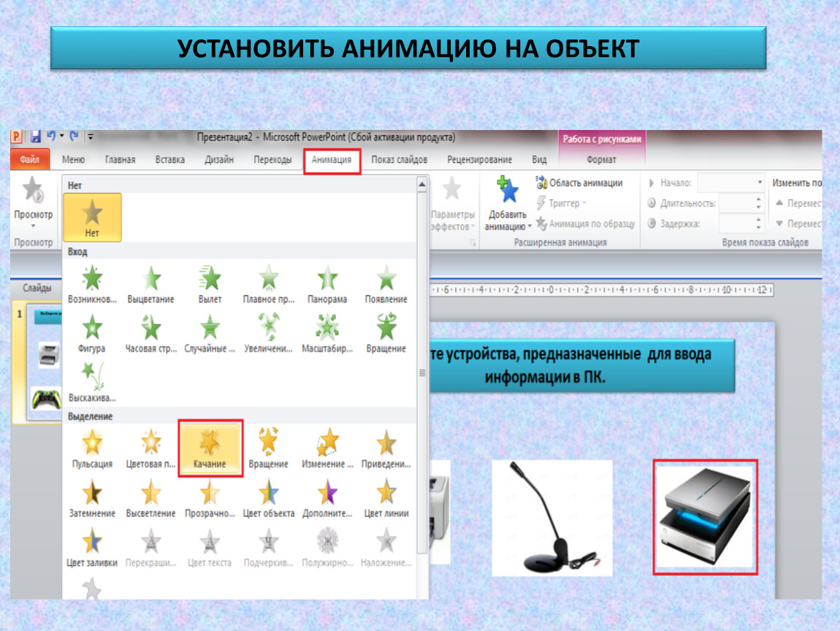This screenshot has width=840, height=631.
Task: Select the scanner image on the slide
Action: tap(705, 517)
